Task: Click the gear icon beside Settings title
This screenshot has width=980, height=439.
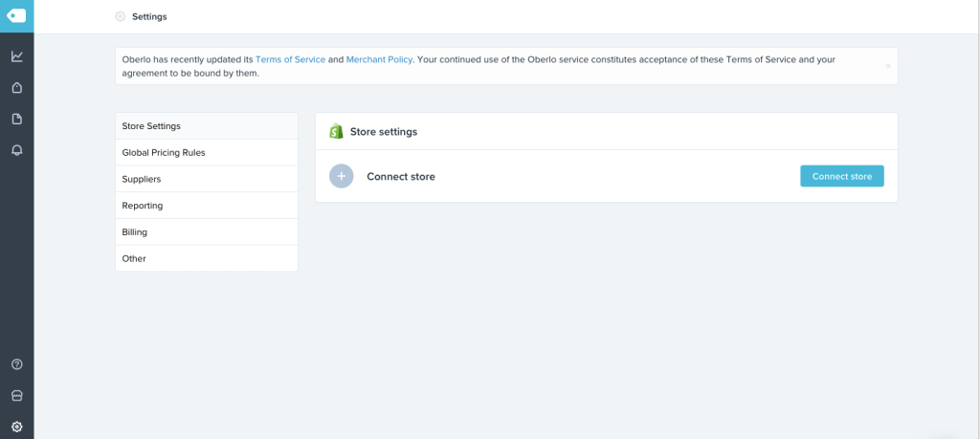Action: tap(120, 17)
